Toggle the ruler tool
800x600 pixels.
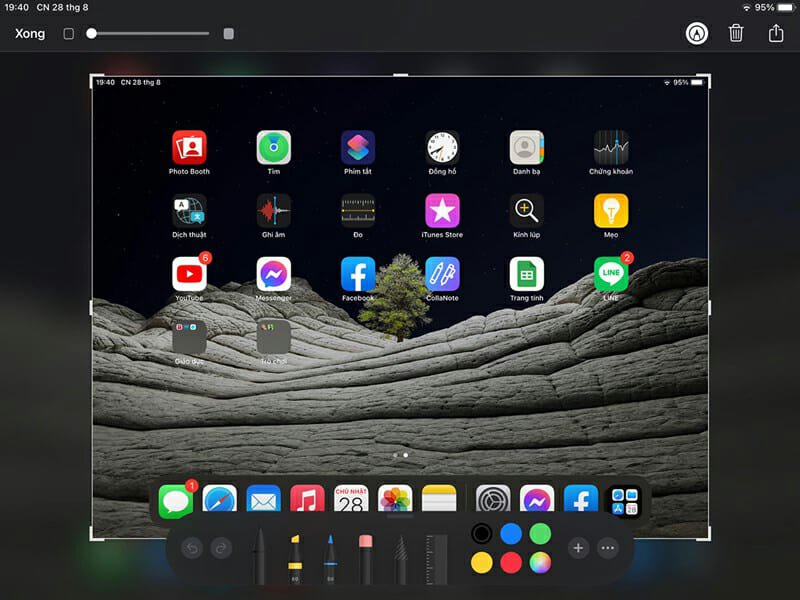tap(435, 558)
